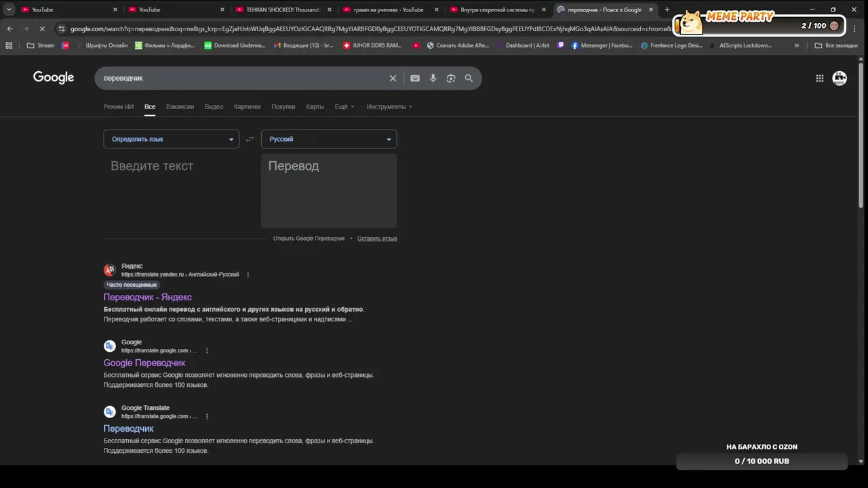This screenshot has width=868, height=488.
Task: Start voice search with microphone icon
Action: (433, 78)
